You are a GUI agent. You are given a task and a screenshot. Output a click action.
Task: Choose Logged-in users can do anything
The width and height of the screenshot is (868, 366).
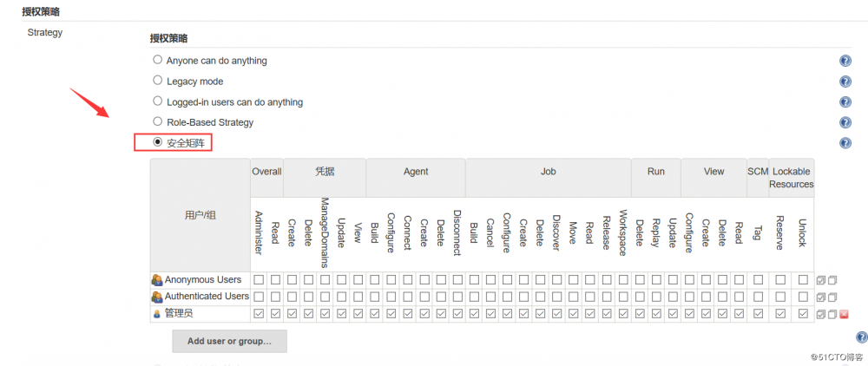(157, 101)
